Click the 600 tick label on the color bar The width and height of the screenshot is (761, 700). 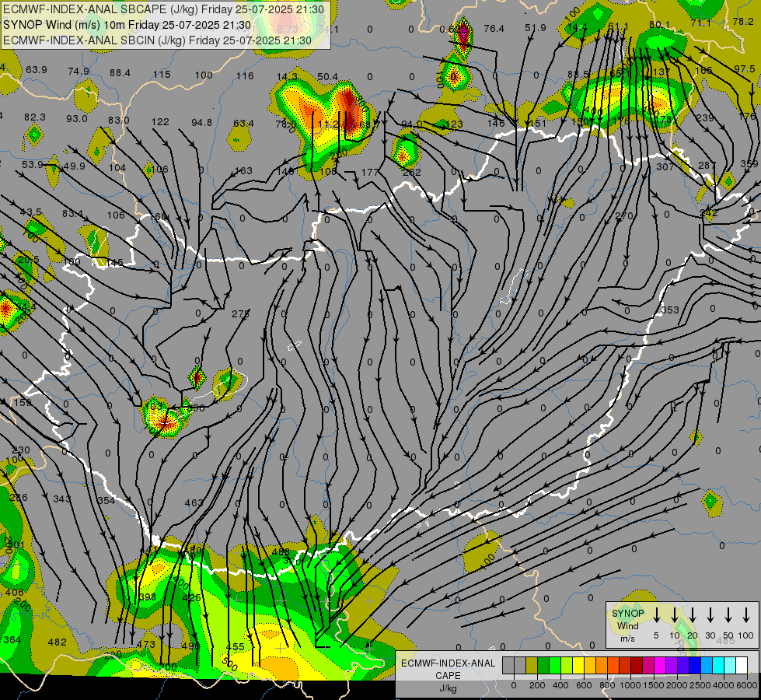(584, 685)
